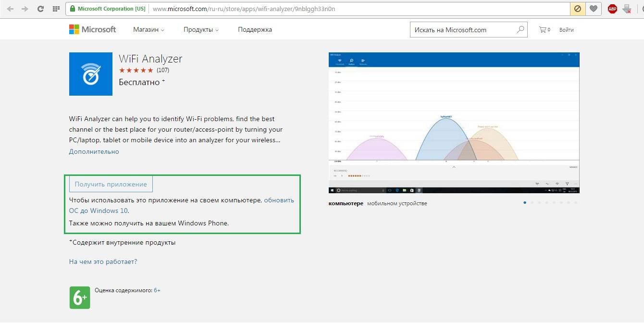Screen dimensions: 644x323
Task: Open the apps grid icon in toolbar
Action: click(x=56, y=9)
